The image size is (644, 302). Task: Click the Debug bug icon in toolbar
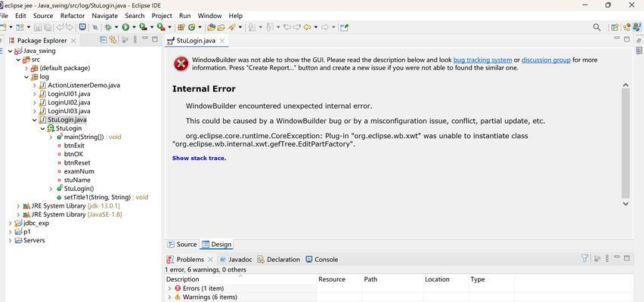point(108,27)
